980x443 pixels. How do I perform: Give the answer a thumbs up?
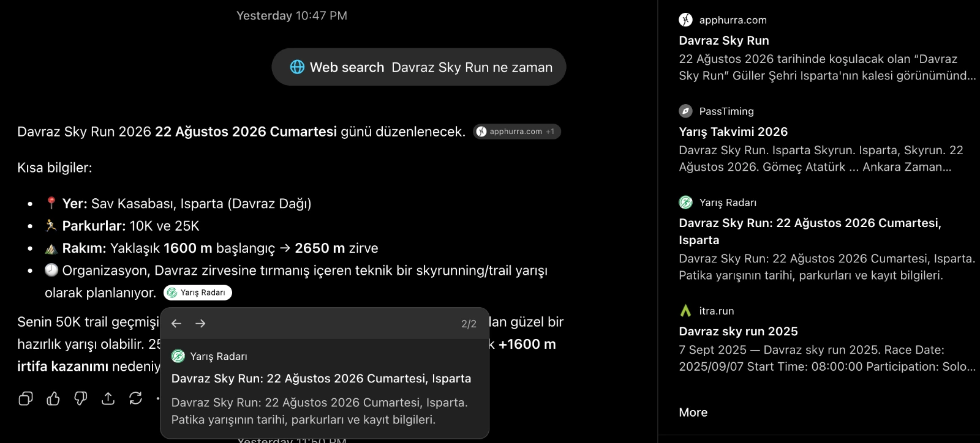click(x=53, y=399)
